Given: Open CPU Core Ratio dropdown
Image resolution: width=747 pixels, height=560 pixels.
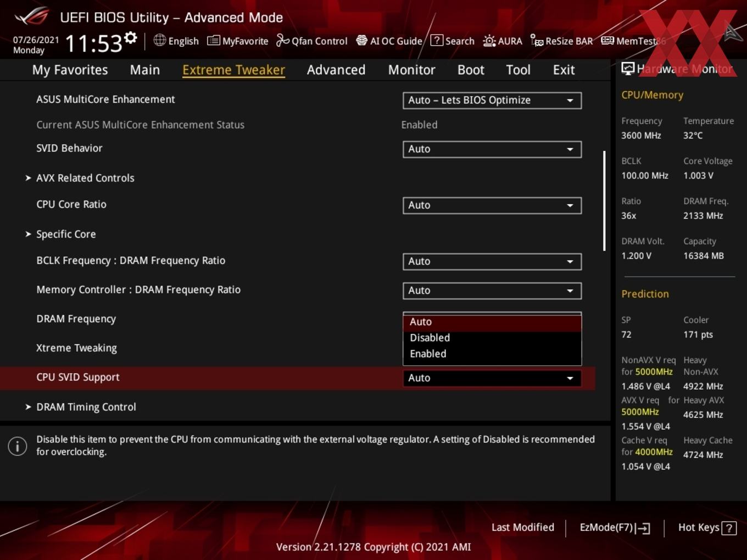Looking at the screenshot, I should (x=492, y=205).
